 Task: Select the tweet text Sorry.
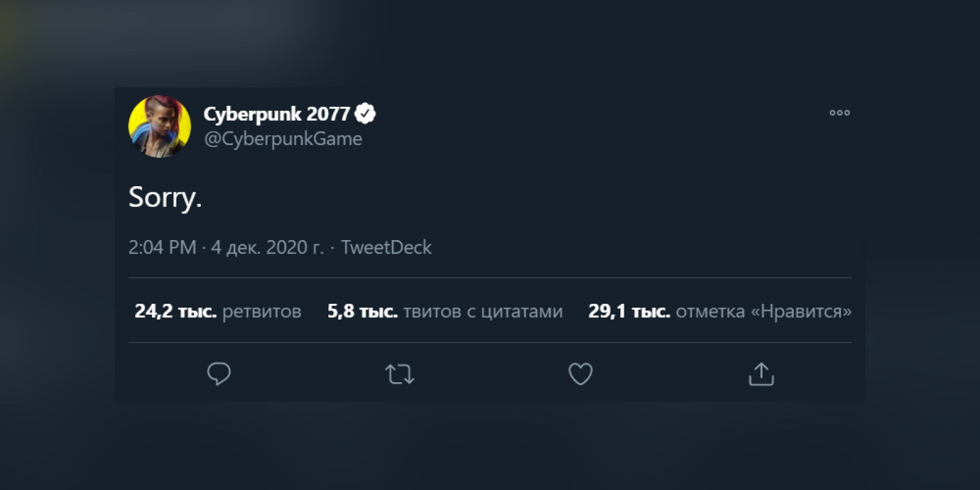[x=164, y=197]
